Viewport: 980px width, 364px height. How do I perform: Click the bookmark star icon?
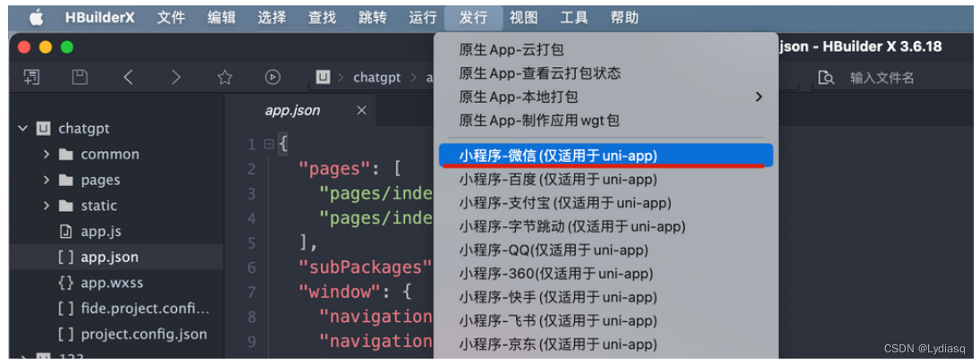pyautogui.click(x=224, y=77)
